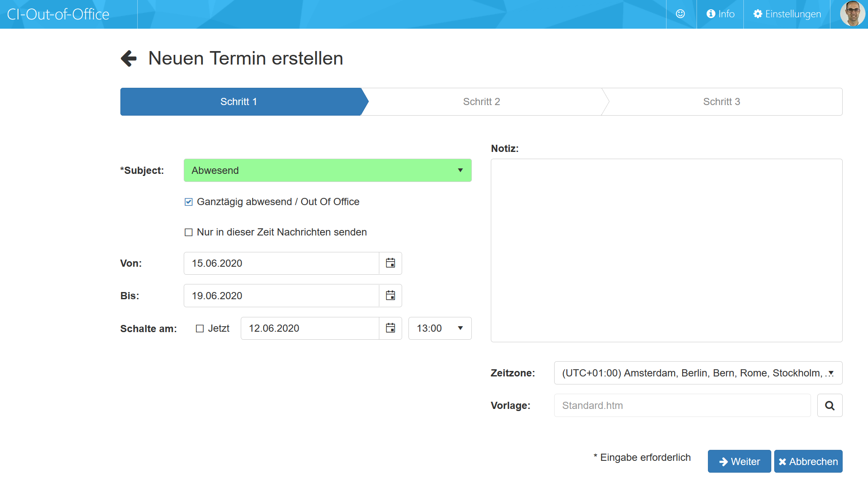Open the calendar picker for Schalte am date
Image resolution: width=868 pixels, height=487 pixels.
(390, 328)
